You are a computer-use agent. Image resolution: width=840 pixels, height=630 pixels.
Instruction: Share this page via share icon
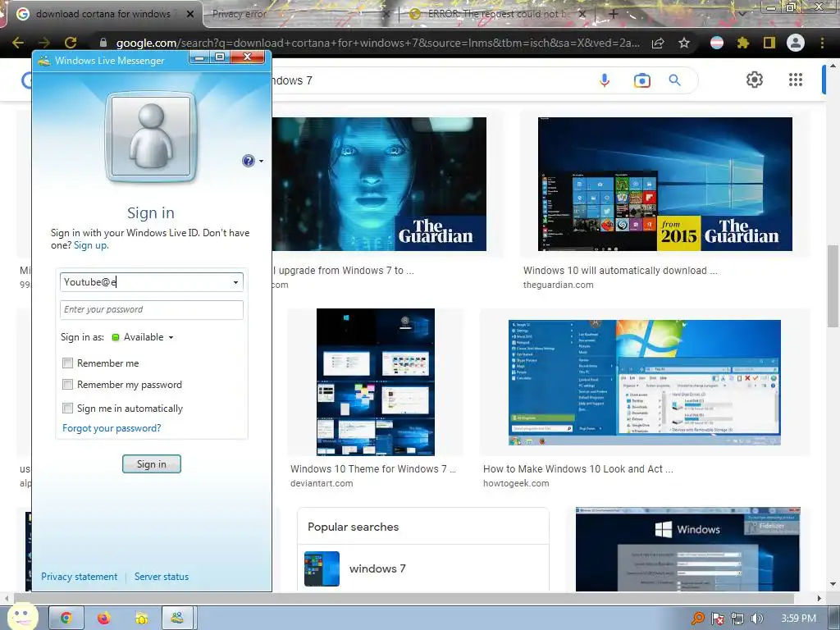click(658, 43)
